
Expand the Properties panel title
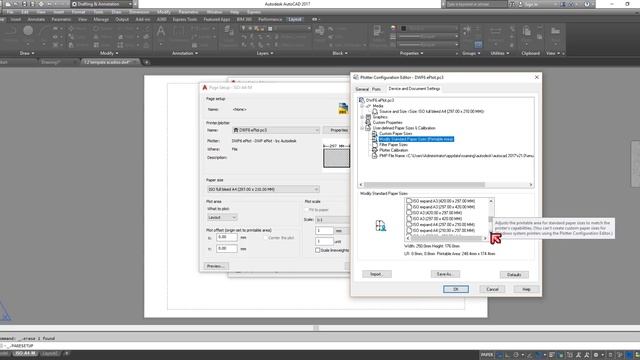411,53
